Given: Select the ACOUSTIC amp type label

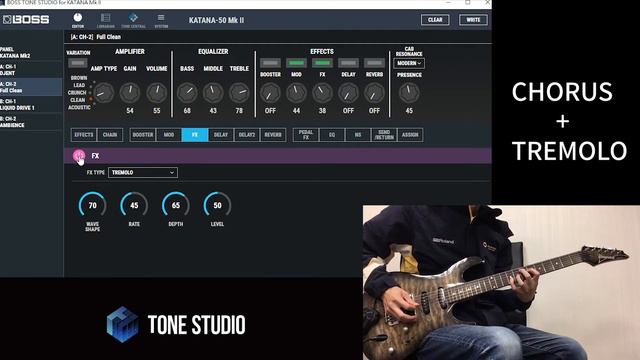Looking at the screenshot, I should coord(79,107).
